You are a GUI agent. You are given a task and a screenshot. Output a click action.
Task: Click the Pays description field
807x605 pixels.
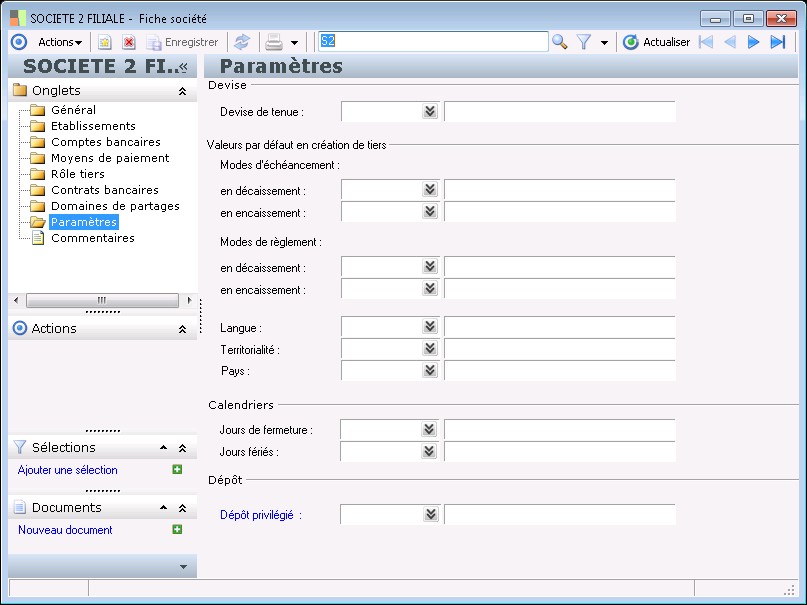click(x=559, y=370)
